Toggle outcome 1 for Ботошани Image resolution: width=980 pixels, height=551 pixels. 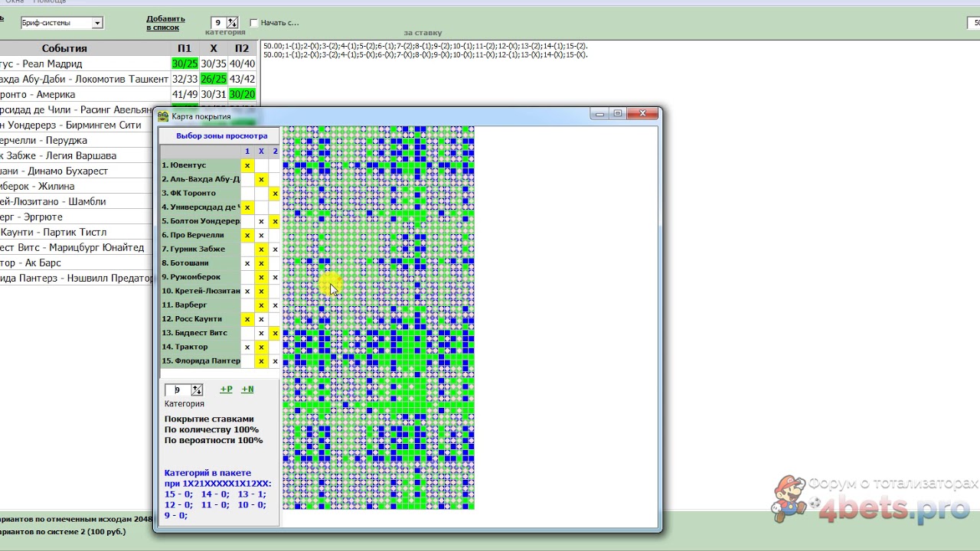pyautogui.click(x=247, y=263)
